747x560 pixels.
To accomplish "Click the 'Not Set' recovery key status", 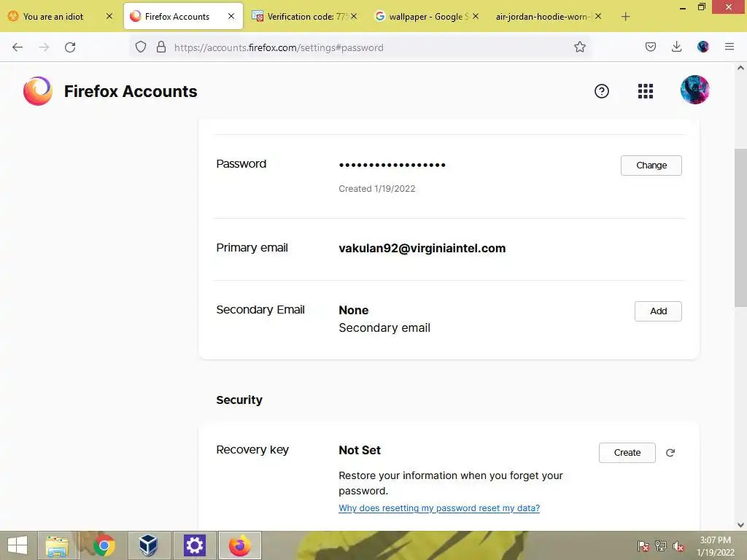I will 360,450.
